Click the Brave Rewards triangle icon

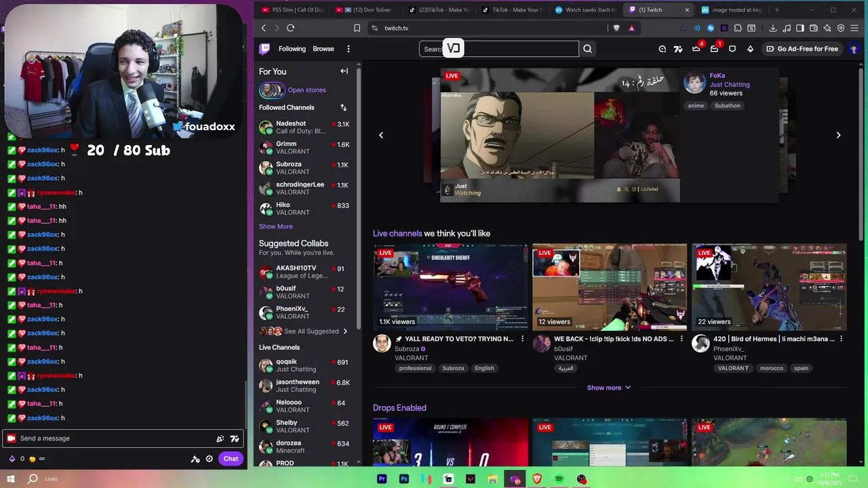pos(631,28)
